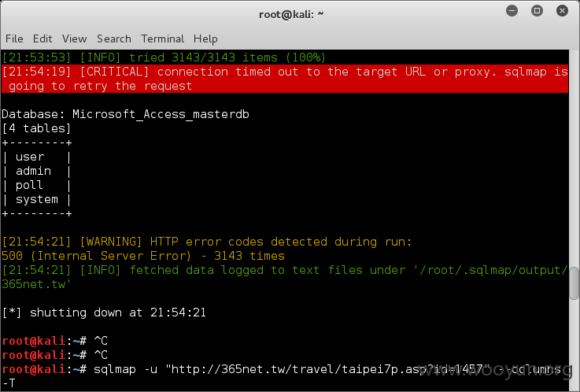Click the root@kali window title bar
The width and height of the screenshot is (580, 392).
291,14
